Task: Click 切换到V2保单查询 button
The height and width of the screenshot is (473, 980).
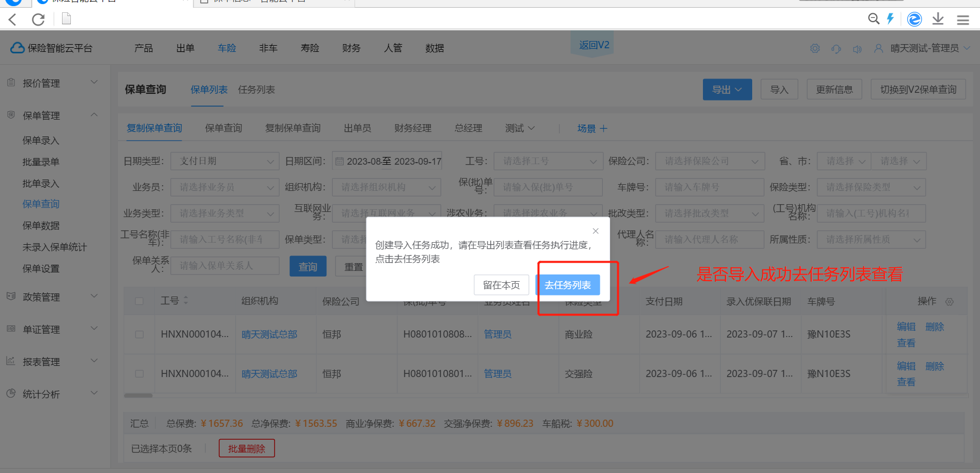Action: coord(918,90)
